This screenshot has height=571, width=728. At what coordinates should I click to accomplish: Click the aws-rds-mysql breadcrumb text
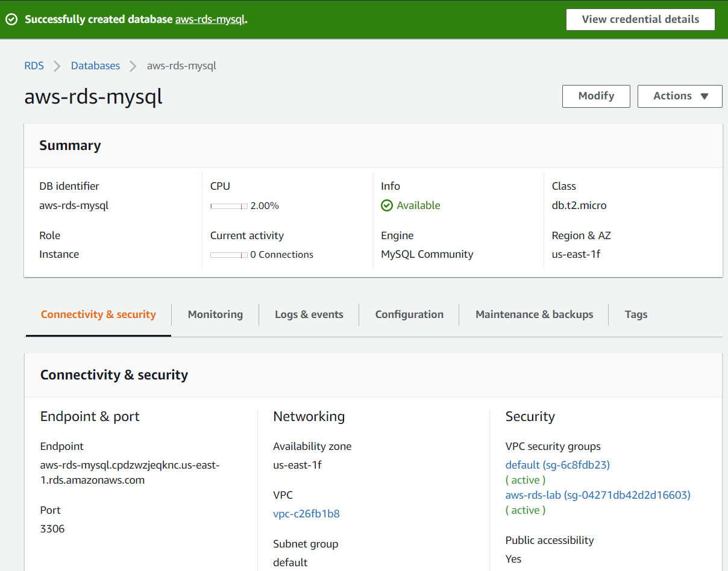[x=181, y=66]
